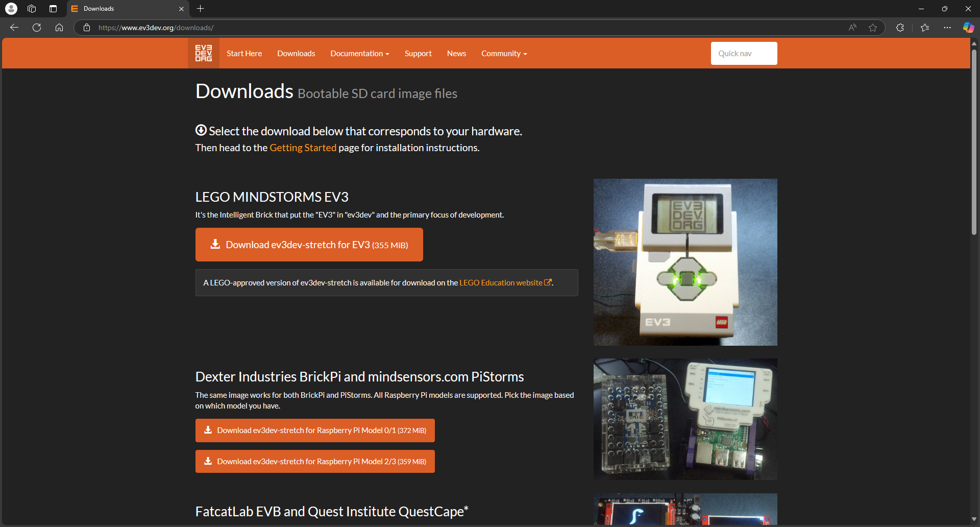Click the LEGO MINDSTORMS EV3 heading
The width and height of the screenshot is (980, 527).
click(272, 197)
